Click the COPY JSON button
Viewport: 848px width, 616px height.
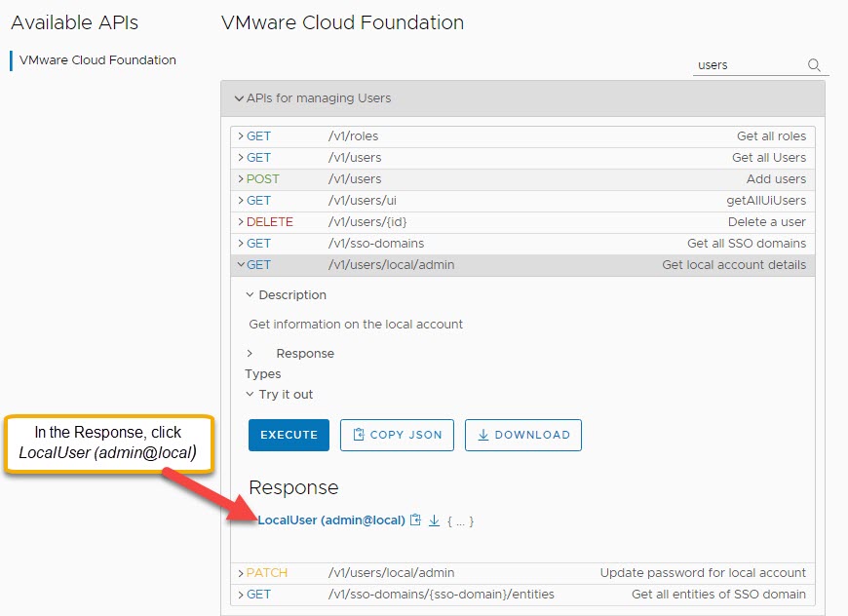pyautogui.click(x=397, y=435)
